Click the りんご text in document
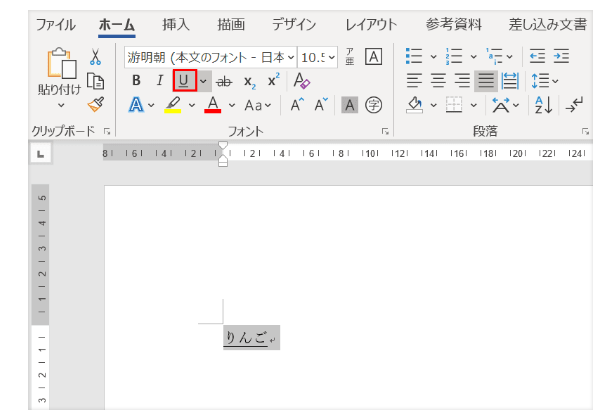609x418 pixels. 245,338
